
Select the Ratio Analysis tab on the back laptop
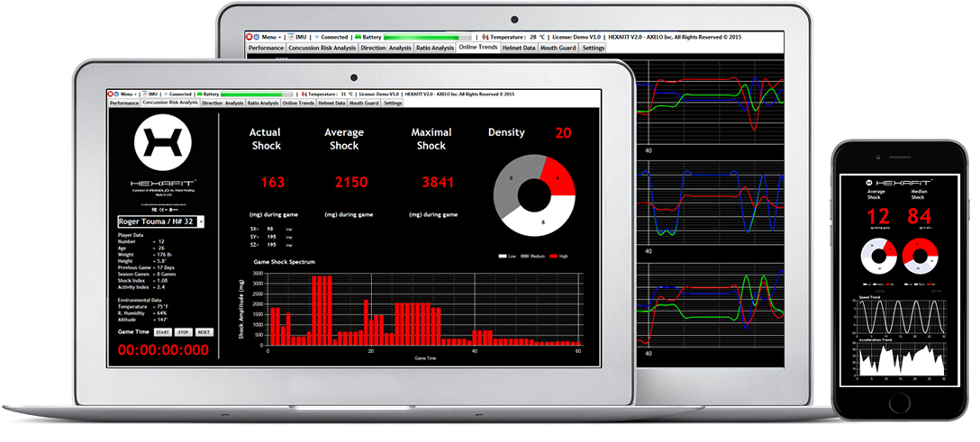[434, 48]
